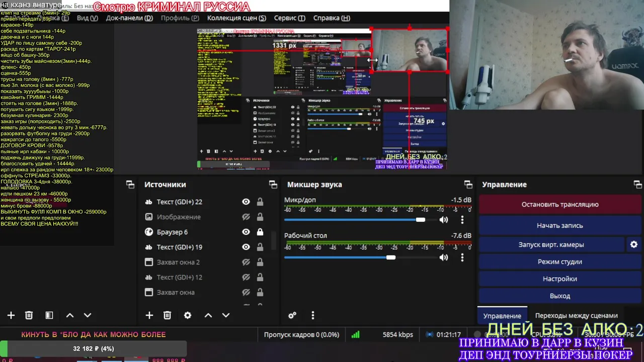Open virtual camera settings gear
This screenshot has width=644, height=362.
[x=634, y=245]
